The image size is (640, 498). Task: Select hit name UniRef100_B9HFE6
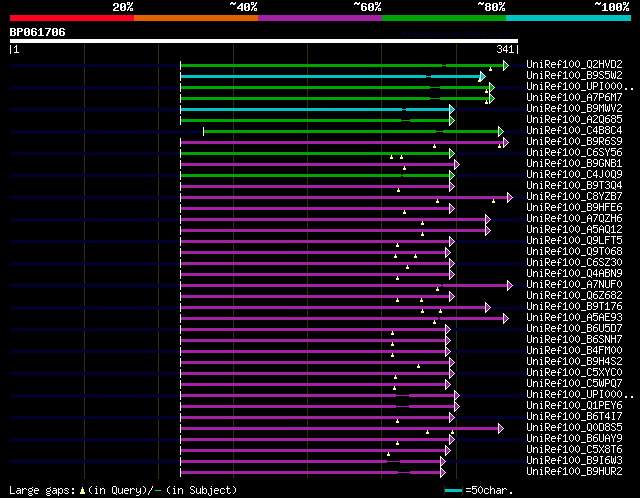(574, 207)
